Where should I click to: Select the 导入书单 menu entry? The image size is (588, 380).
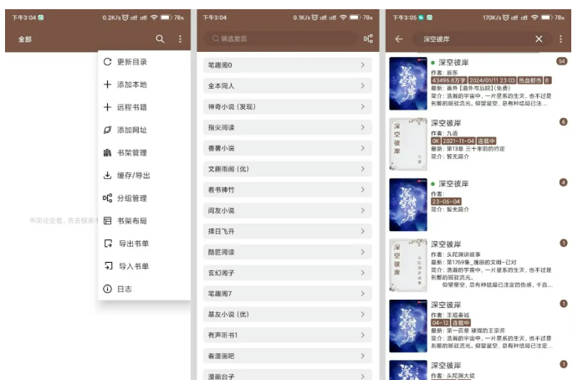point(145,266)
